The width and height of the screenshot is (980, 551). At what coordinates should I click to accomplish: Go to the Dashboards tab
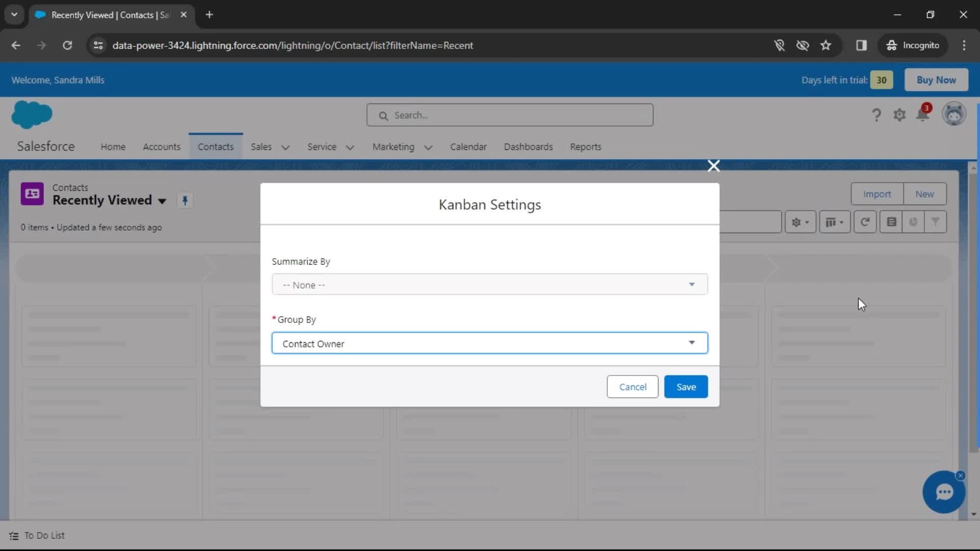pos(528,147)
